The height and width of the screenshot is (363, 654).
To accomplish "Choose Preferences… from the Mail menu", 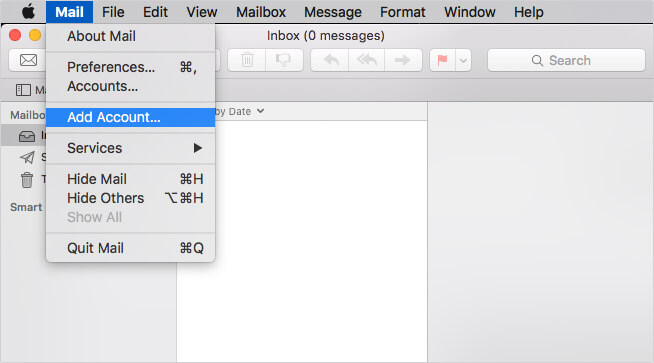I will click(x=131, y=67).
